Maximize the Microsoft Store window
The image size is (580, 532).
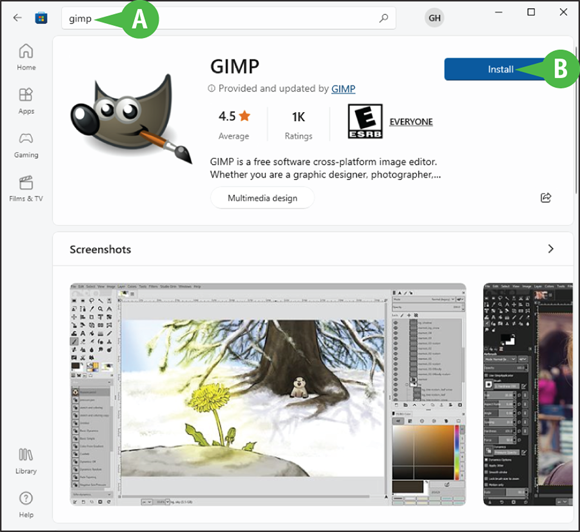(x=531, y=12)
